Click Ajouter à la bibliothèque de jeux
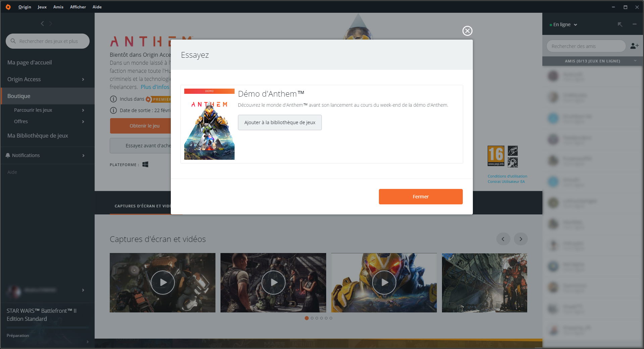Viewport: 644px width, 349px height. (x=280, y=122)
